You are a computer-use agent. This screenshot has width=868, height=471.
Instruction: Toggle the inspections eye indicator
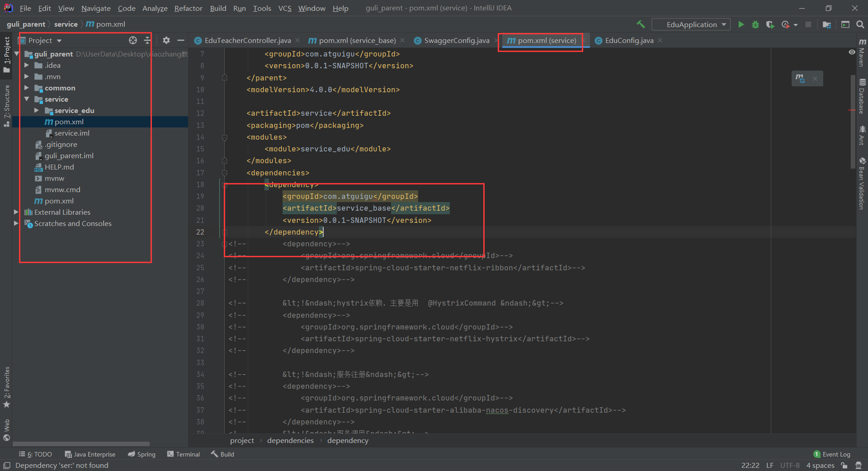(x=852, y=52)
